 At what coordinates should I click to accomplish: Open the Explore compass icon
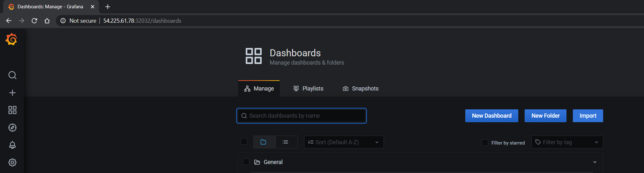(x=12, y=128)
